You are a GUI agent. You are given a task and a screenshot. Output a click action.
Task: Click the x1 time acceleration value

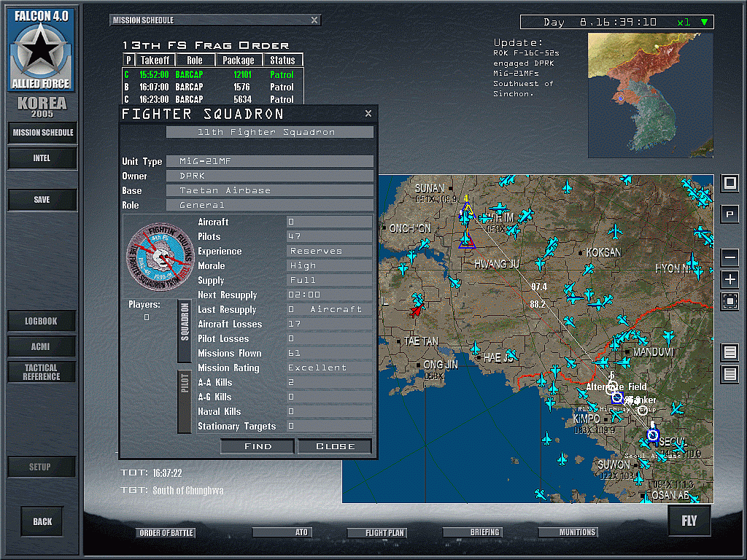coord(684,22)
